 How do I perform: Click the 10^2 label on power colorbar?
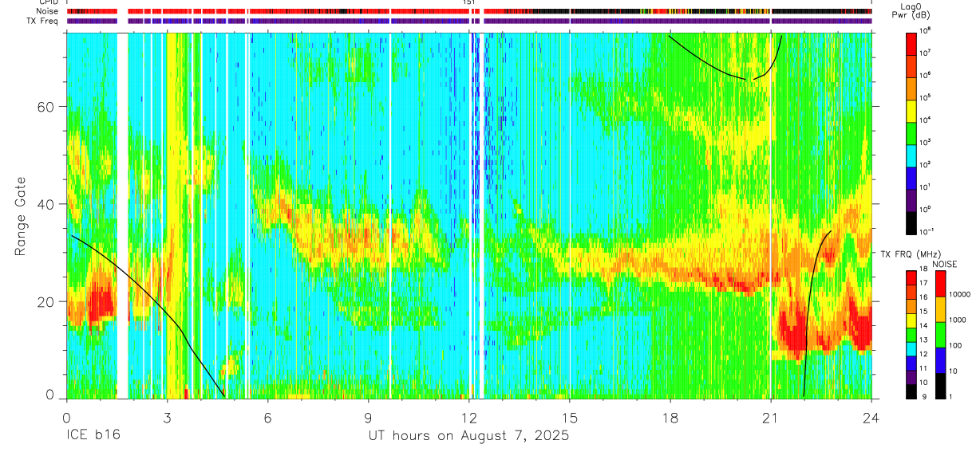point(927,165)
